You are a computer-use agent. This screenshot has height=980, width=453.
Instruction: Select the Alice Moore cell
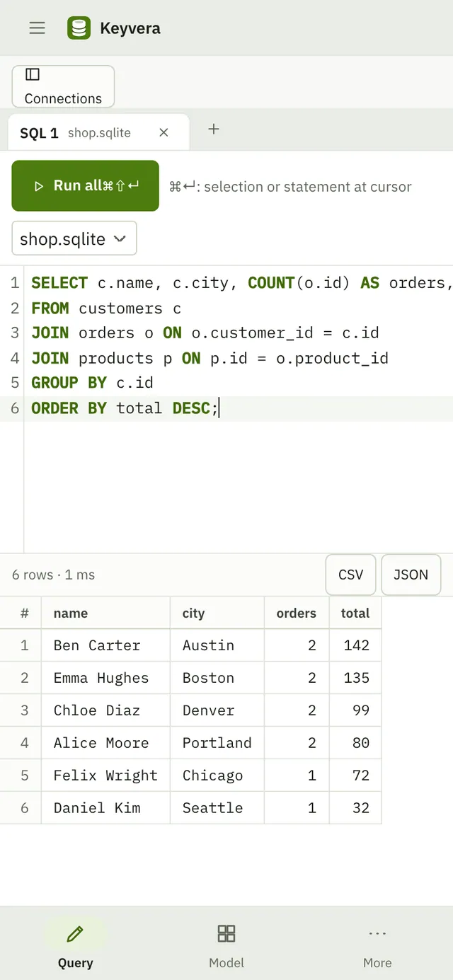106,743
